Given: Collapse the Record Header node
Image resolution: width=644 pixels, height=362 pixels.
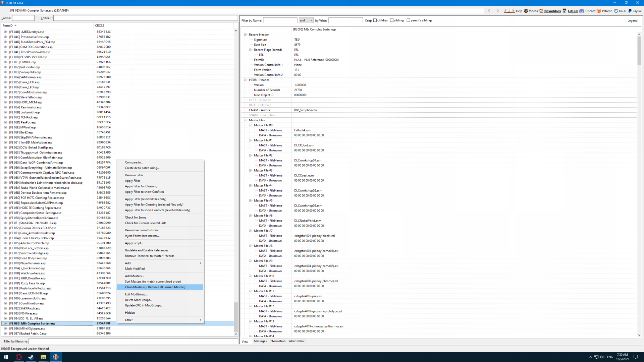Looking at the screenshot, I should point(245,35).
